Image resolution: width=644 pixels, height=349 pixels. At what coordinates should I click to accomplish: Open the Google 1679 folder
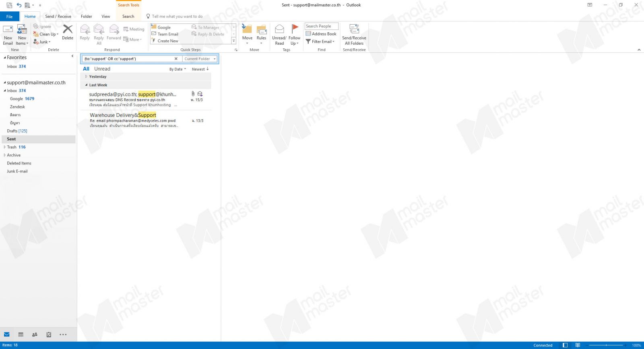tap(22, 99)
